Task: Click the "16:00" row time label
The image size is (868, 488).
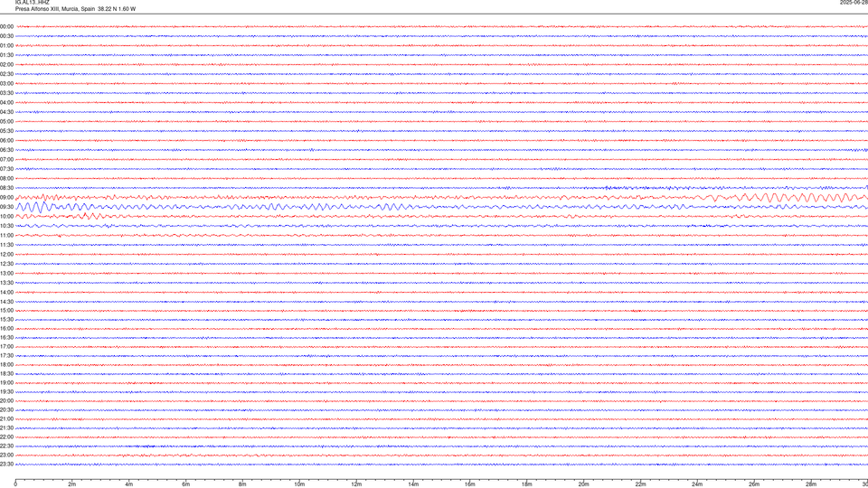Action: (6, 329)
